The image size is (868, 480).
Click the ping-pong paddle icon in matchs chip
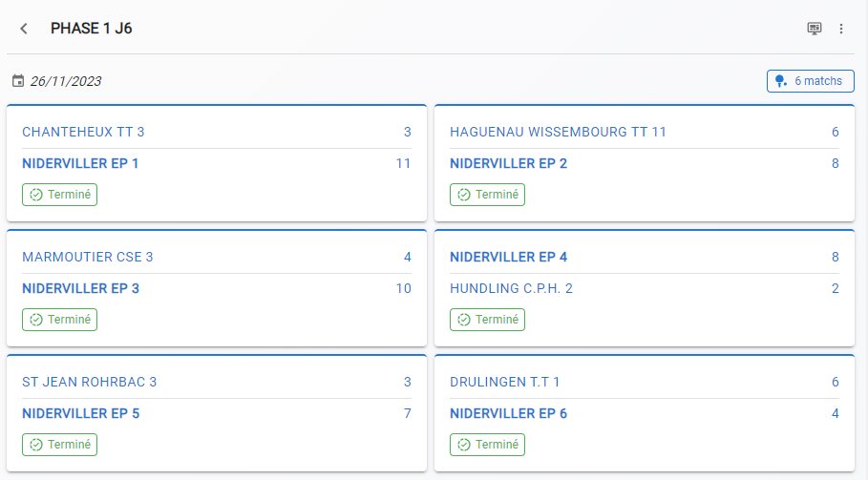click(x=780, y=81)
